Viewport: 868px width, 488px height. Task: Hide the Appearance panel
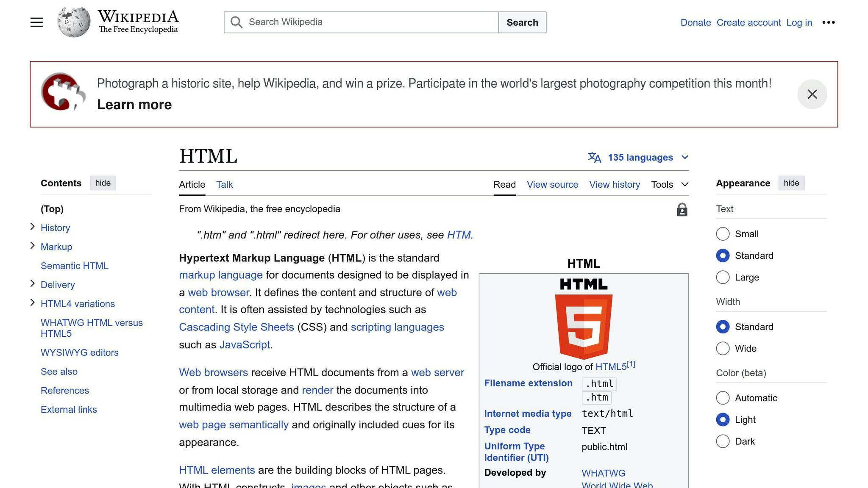791,183
